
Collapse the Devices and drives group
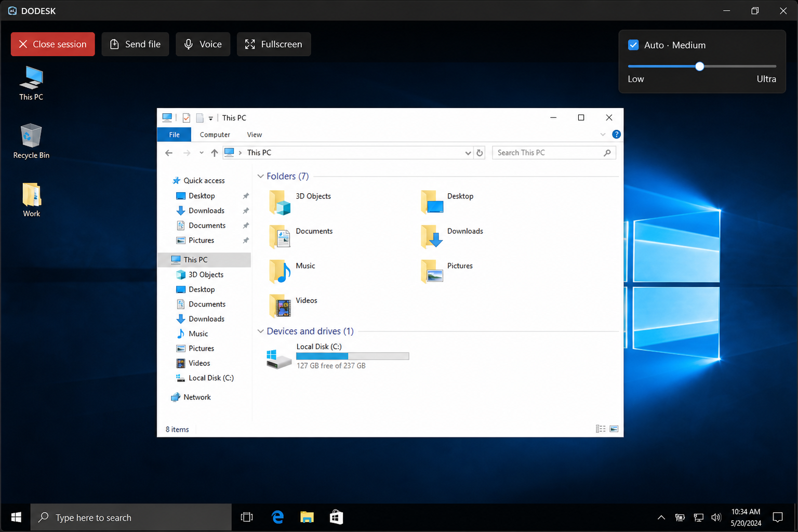[260, 331]
